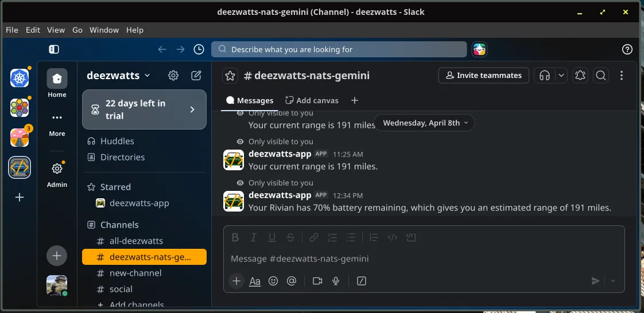
Task: Toggle ordered list formatting
Action: pyautogui.click(x=332, y=237)
